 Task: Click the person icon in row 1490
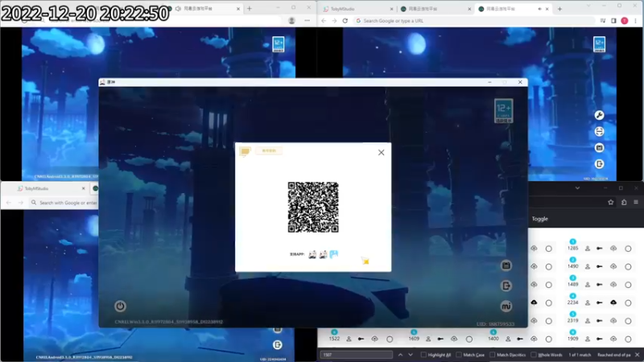(588, 266)
